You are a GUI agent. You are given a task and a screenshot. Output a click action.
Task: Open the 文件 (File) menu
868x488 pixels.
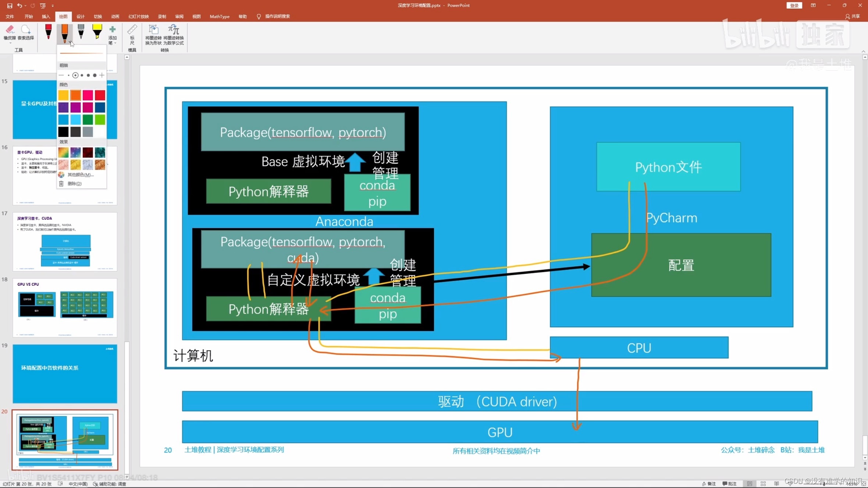[10, 16]
